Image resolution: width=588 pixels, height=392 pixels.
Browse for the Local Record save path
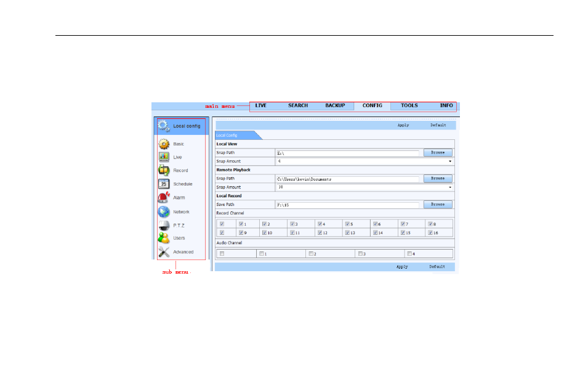pyautogui.click(x=438, y=204)
